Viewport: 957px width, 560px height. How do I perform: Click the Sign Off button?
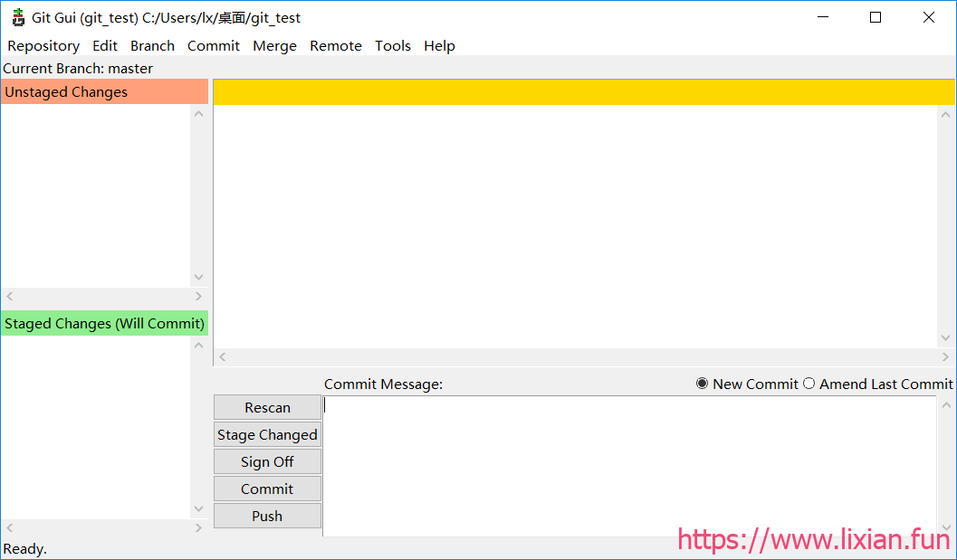click(x=267, y=461)
